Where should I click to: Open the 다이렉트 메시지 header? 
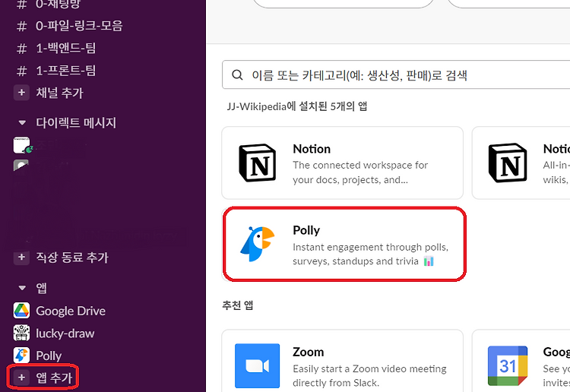coord(76,123)
